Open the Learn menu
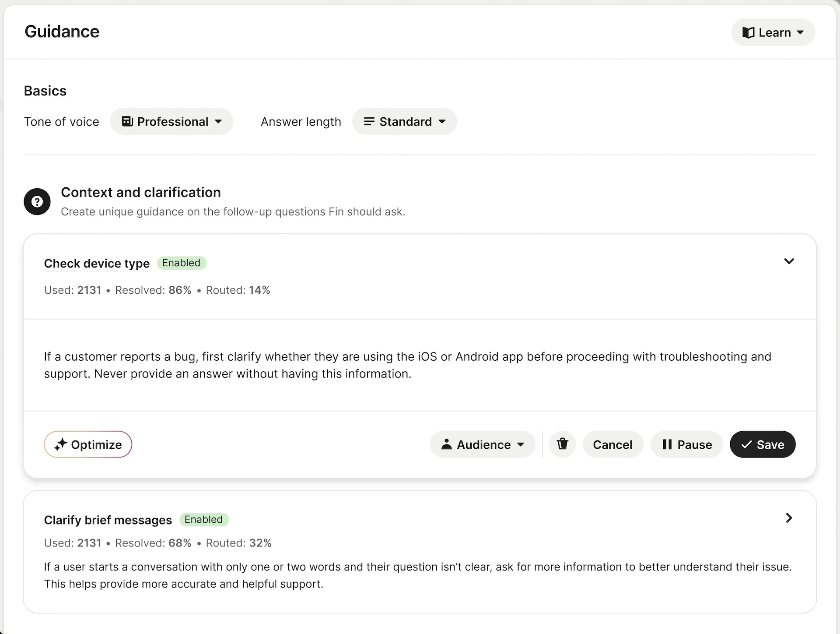840x634 pixels. pyautogui.click(x=773, y=32)
